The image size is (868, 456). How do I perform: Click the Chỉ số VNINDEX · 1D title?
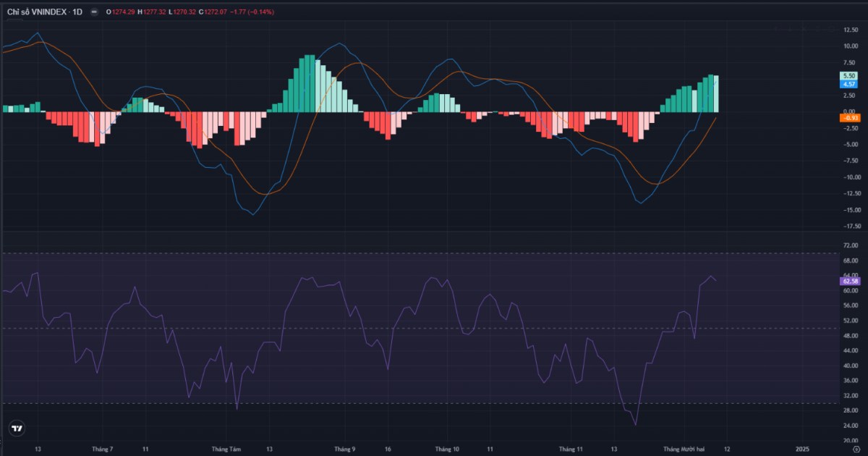coord(44,12)
